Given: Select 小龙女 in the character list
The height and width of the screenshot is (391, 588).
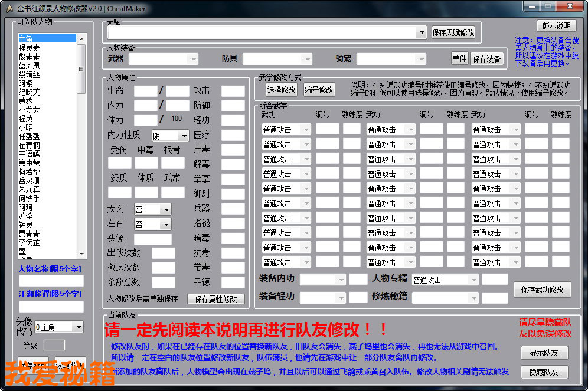Looking at the screenshot, I should (30, 110).
